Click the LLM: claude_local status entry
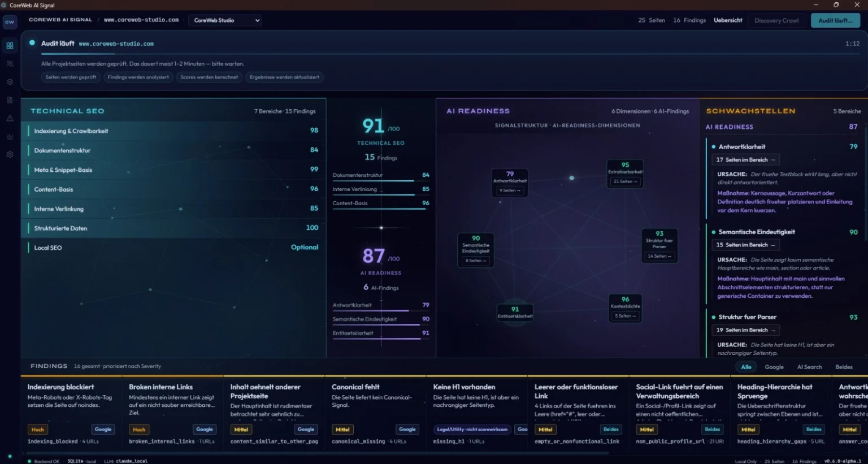 (126, 461)
